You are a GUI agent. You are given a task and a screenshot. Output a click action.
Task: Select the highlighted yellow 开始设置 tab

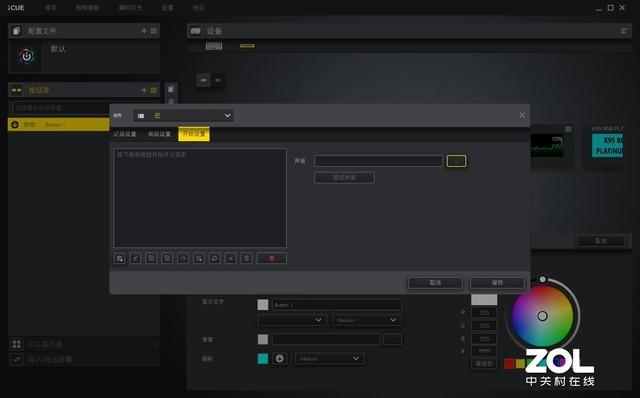(x=194, y=134)
